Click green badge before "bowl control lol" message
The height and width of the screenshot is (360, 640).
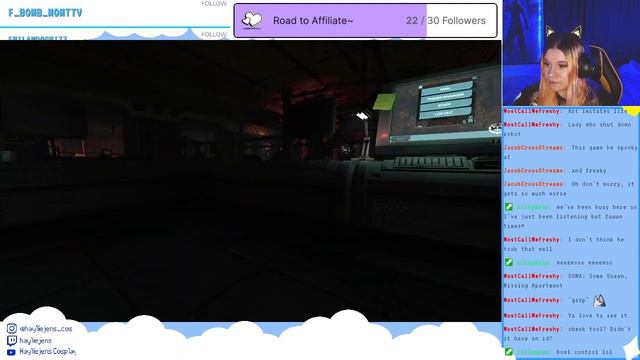tap(509, 352)
